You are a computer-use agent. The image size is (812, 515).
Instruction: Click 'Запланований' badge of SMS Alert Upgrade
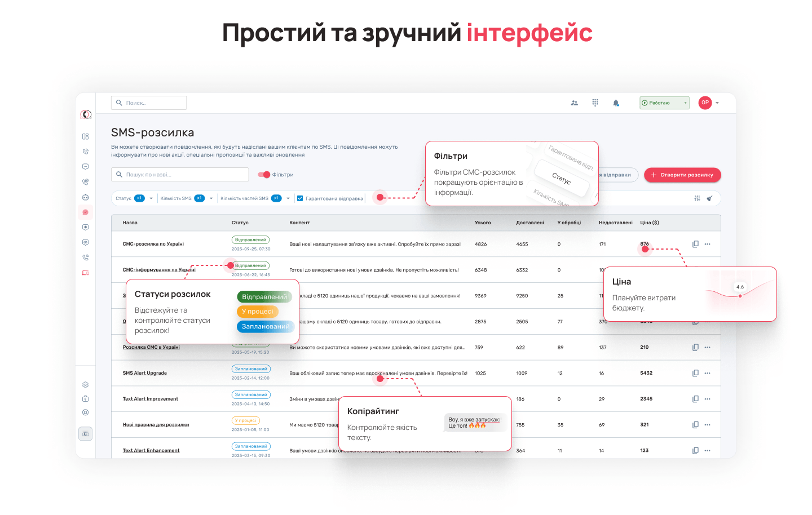click(x=251, y=369)
